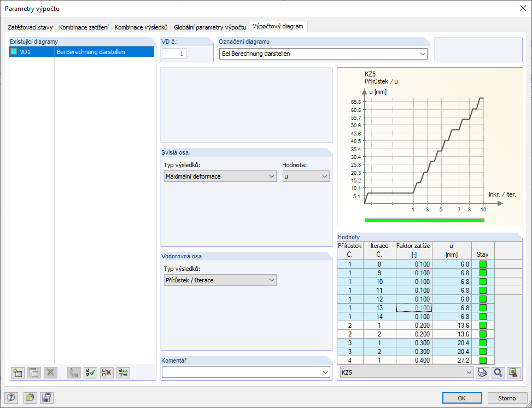Confirm with the OK button

coord(462,398)
